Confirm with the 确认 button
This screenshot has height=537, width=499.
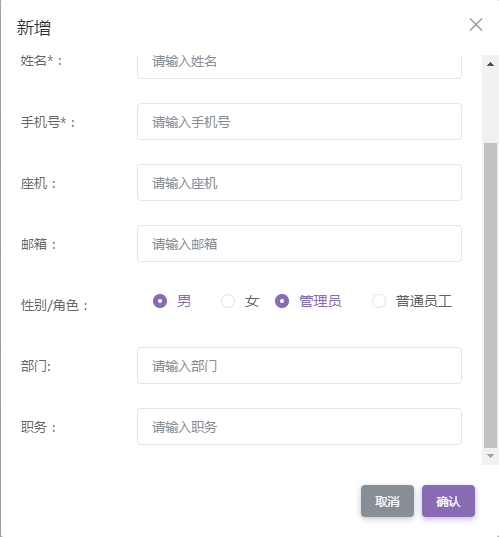coord(448,501)
